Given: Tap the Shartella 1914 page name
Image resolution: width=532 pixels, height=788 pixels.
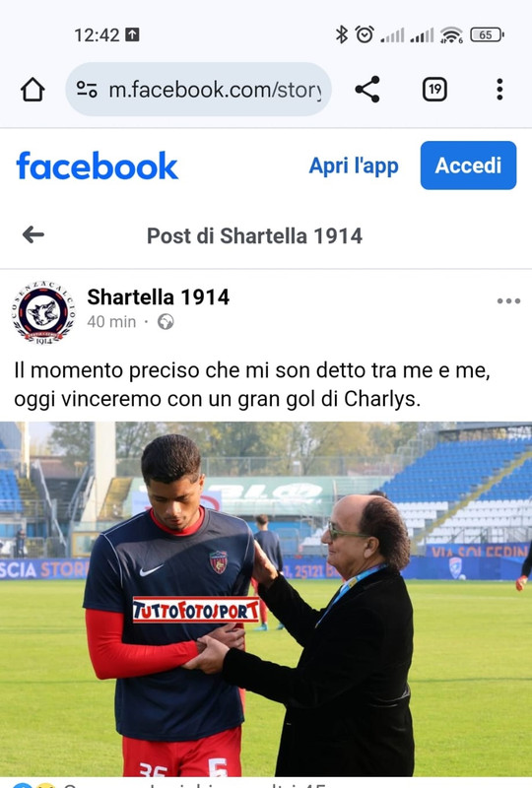Looking at the screenshot, I should (158, 297).
